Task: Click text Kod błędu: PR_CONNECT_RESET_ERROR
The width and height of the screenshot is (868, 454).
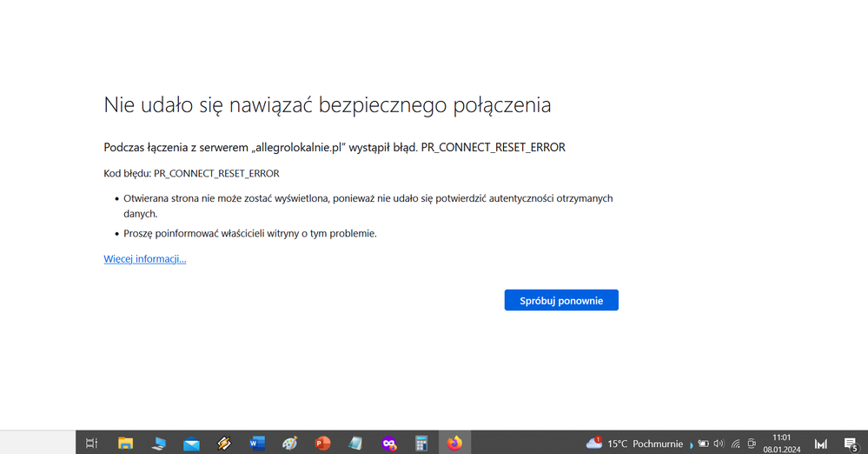Action: pyautogui.click(x=191, y=173)
